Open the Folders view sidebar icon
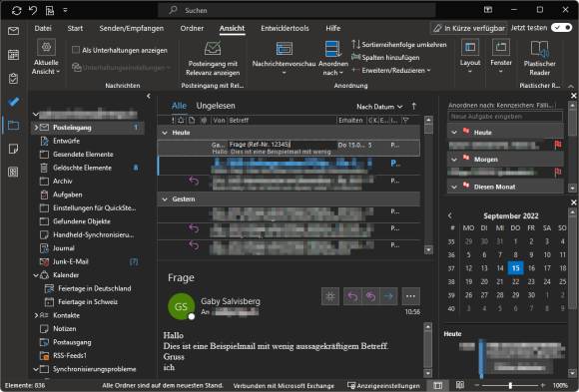579x392 pixels. pyautogui.click(x=13, y=125)
